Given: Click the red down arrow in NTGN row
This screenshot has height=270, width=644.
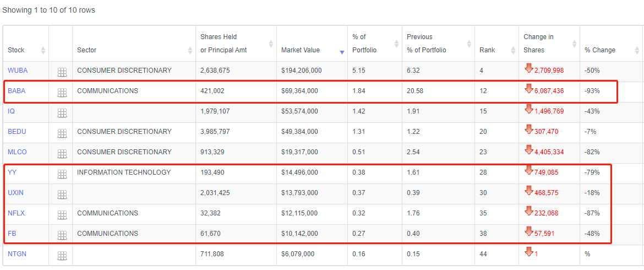Looking at the screenshot, I should (528, 251).
